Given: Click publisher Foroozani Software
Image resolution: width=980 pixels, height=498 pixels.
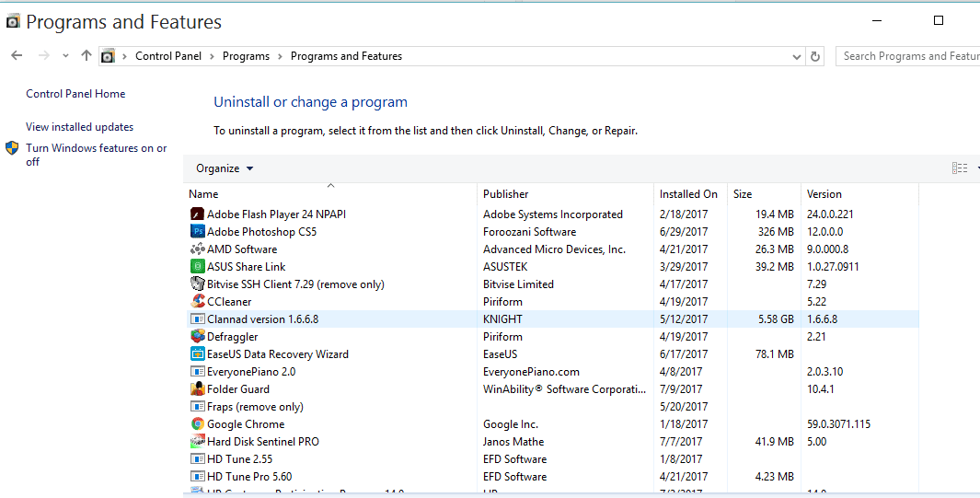Looking at the screenshot, I should pos(529,232).
